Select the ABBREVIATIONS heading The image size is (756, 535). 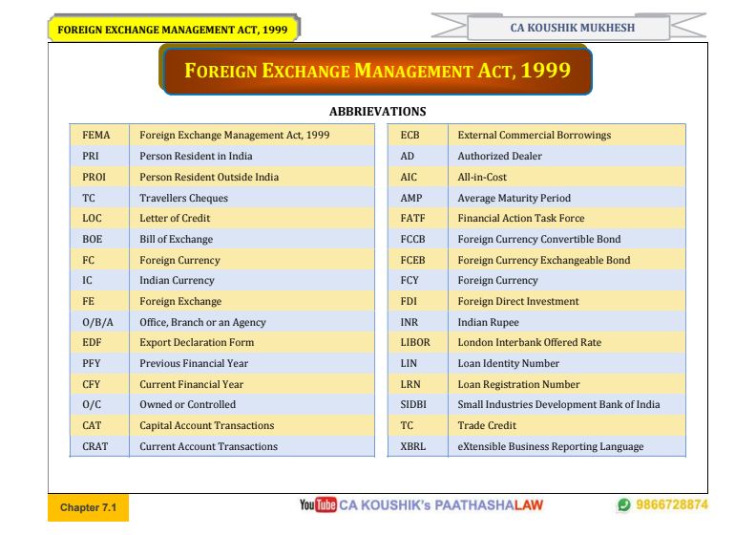(x=377, y=112)
